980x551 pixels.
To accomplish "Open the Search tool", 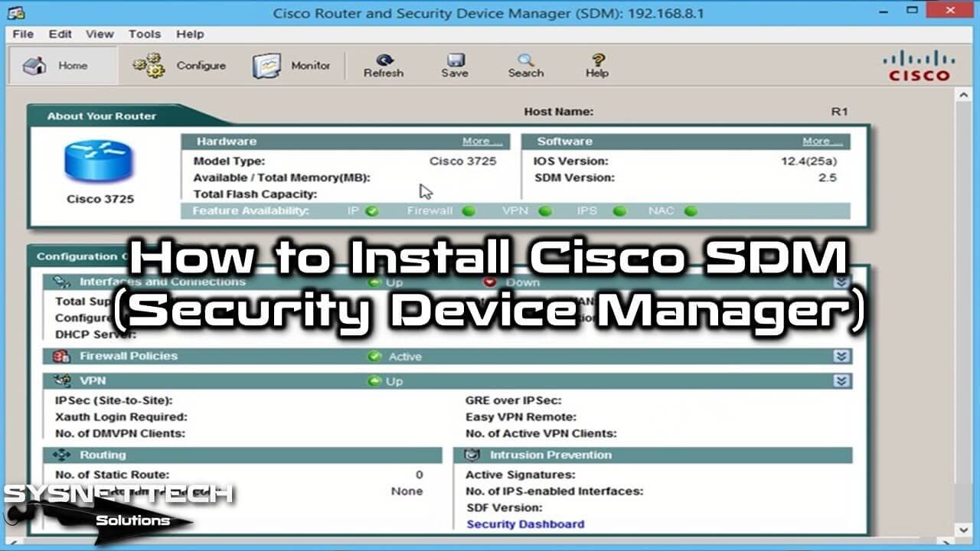I will click(x=526, y=66).
